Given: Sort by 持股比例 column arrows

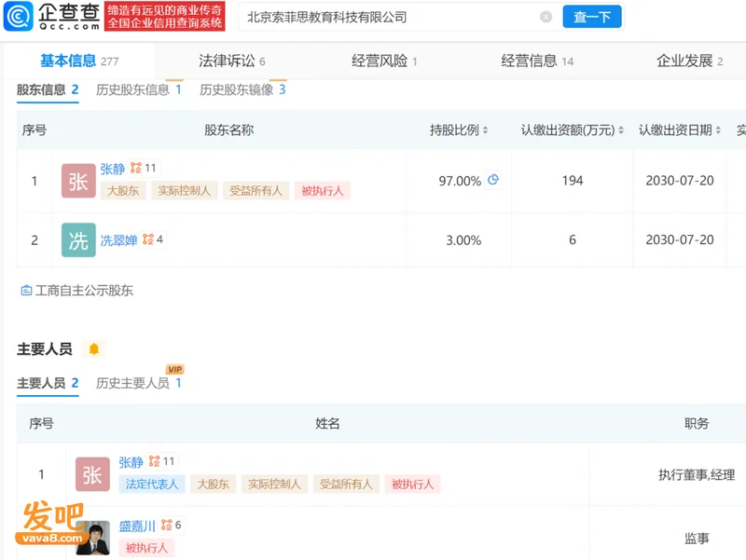Looking at the screenshot, I should (x=485, y=130).
